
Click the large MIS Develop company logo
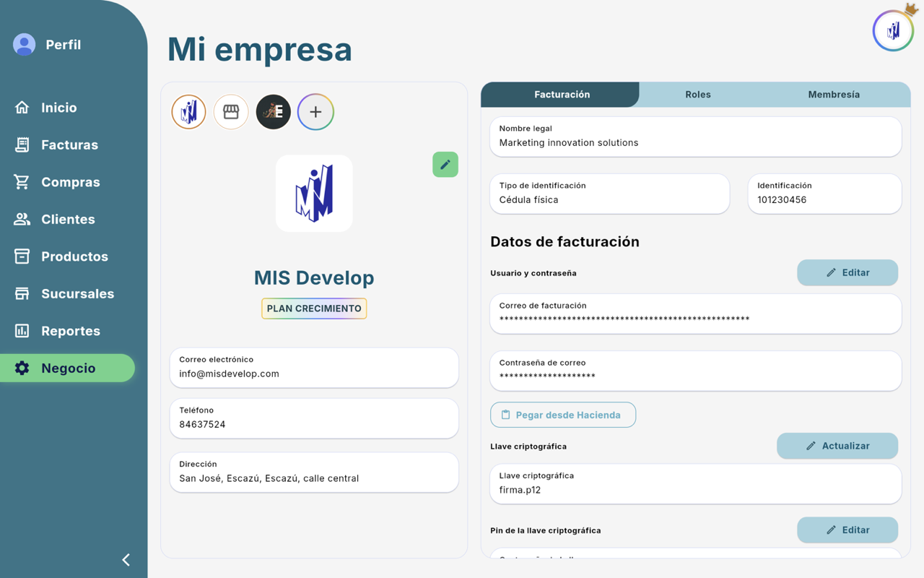(x=314, y=193)
